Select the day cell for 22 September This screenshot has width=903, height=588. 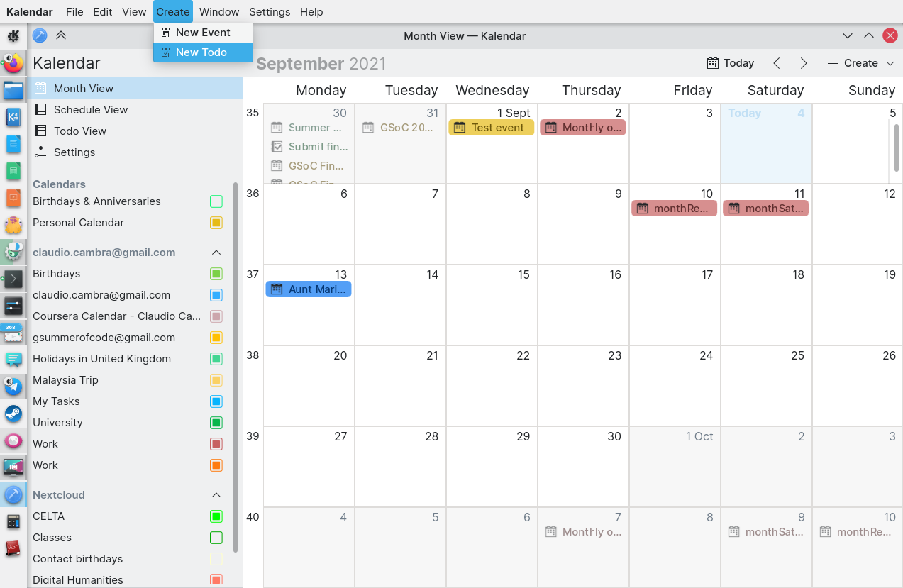click(492, 386)
